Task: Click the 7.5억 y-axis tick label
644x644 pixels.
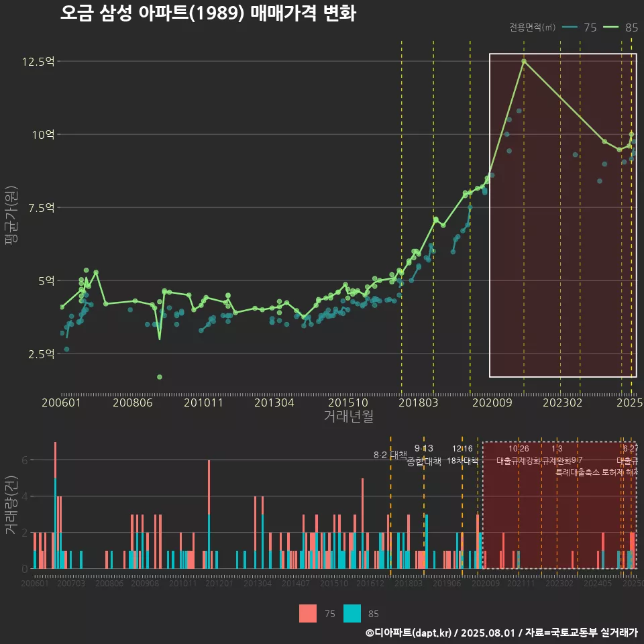Action: coord(41,208)
